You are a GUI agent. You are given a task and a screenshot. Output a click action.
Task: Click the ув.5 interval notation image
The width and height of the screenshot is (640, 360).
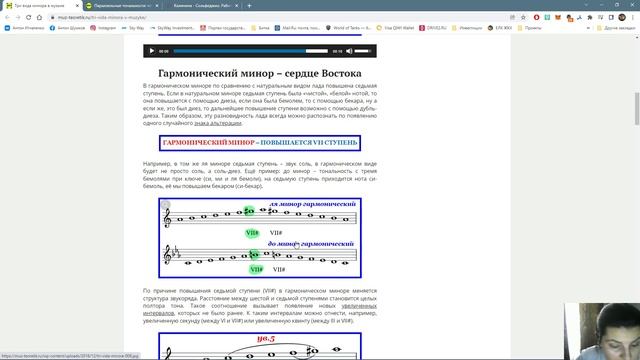260,346
